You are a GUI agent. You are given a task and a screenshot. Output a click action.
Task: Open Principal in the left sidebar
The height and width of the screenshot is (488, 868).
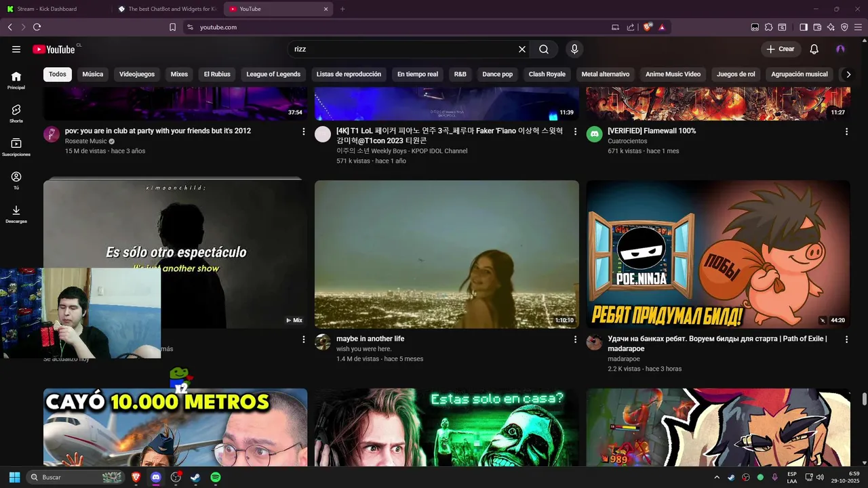pos(16,81)
